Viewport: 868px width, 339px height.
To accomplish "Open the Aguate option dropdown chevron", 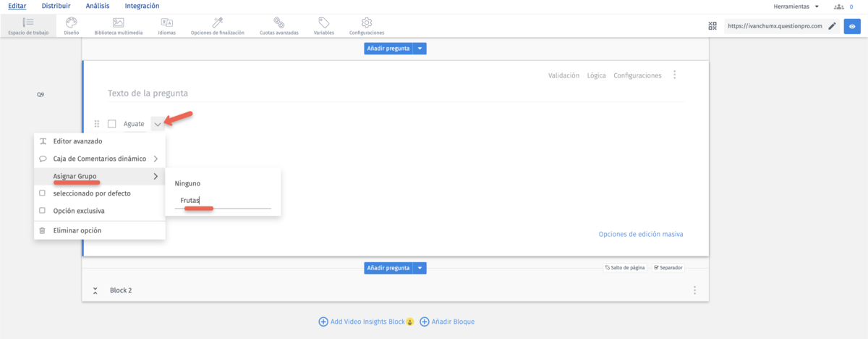I will click(x=158, y=124).
